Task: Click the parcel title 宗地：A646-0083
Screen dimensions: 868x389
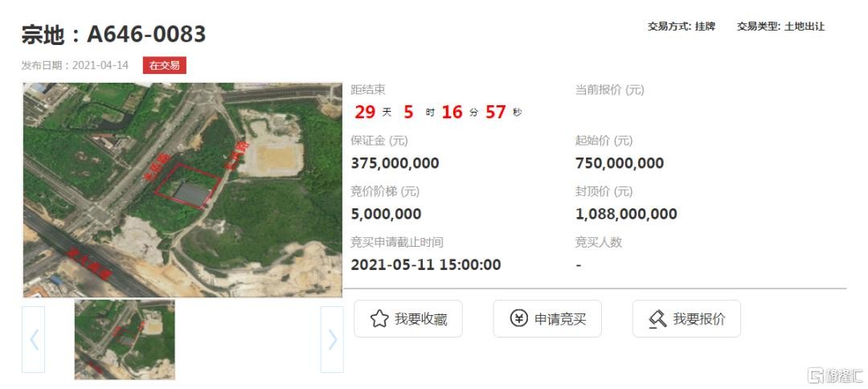Action: 113,35
